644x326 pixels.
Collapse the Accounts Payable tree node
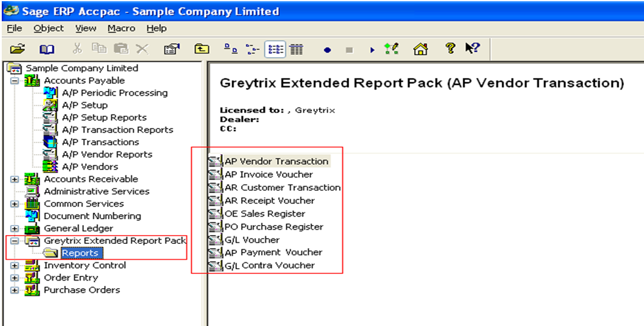(x=15, y=80)
